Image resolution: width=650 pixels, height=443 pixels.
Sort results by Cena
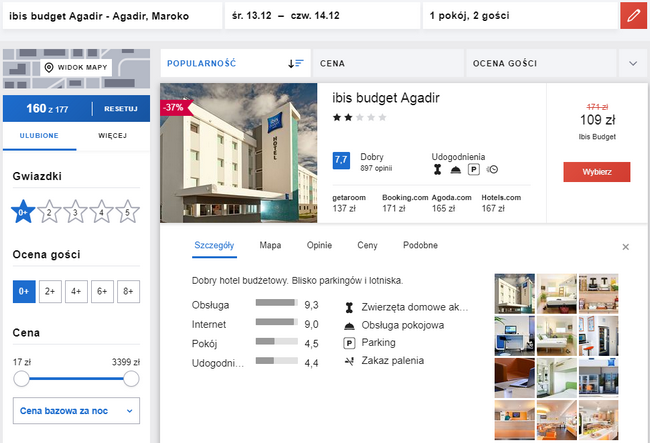(x=388, y=63)
